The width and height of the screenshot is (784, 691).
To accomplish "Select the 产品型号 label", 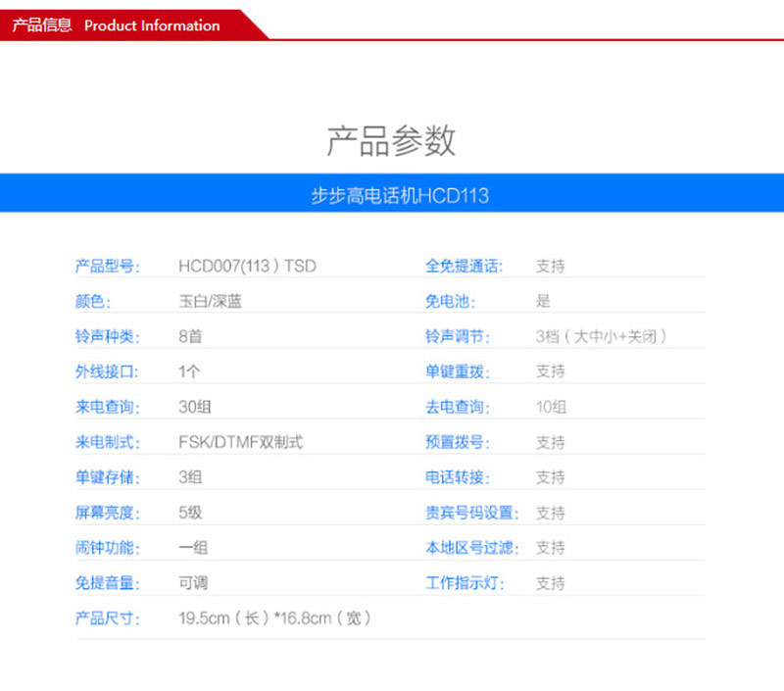I will pyautogui.click(x=108, y=266).
